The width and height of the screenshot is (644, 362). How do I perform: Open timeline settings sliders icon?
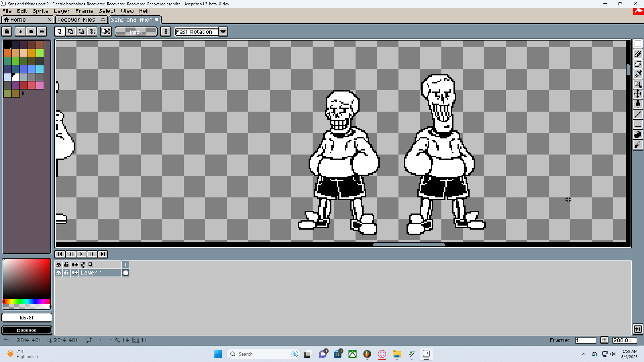pos(83,265)
